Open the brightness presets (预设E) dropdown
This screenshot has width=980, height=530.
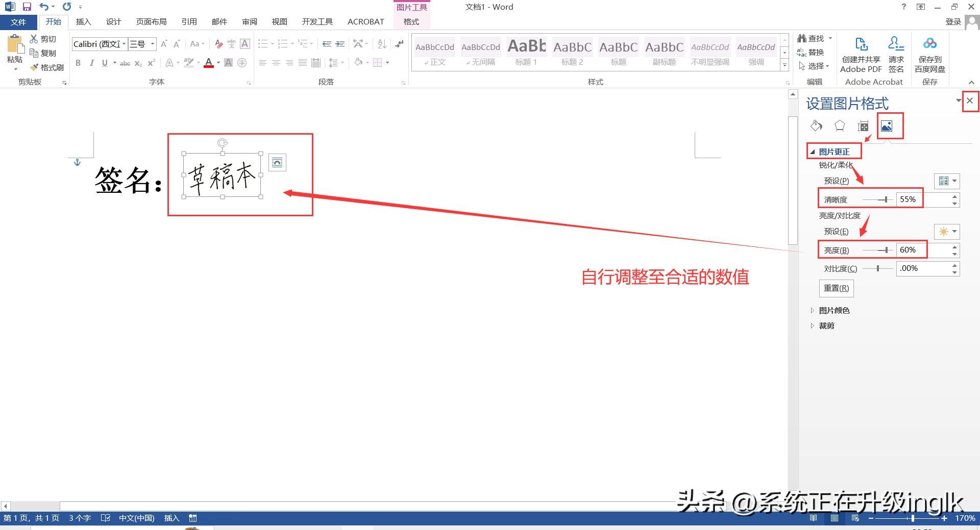tap(947, 232)
